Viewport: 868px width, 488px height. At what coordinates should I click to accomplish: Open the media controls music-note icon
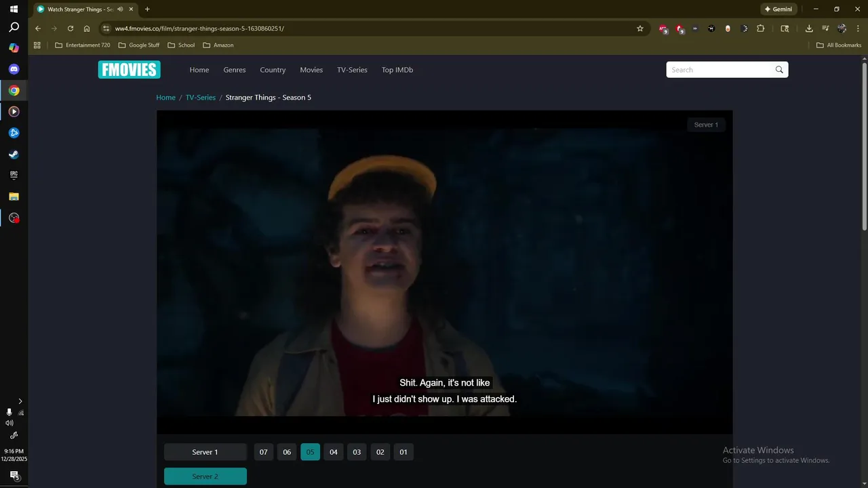click(825, 28)
